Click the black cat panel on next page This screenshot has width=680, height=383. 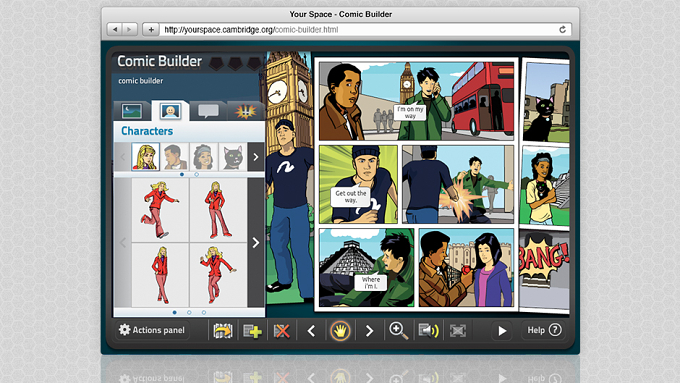(x=546, y=102)
